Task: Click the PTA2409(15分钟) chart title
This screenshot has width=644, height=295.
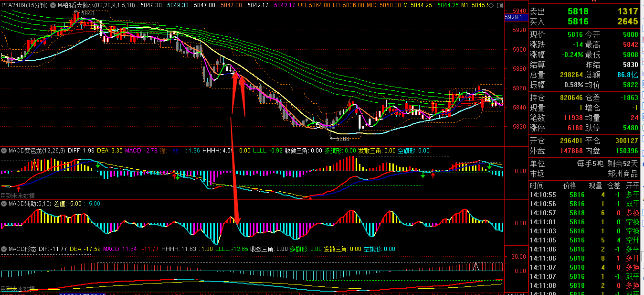Action: click(x=24, y=4)
